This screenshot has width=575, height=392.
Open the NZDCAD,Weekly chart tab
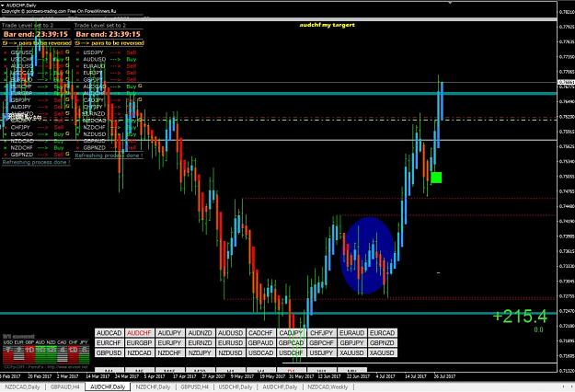328,386
